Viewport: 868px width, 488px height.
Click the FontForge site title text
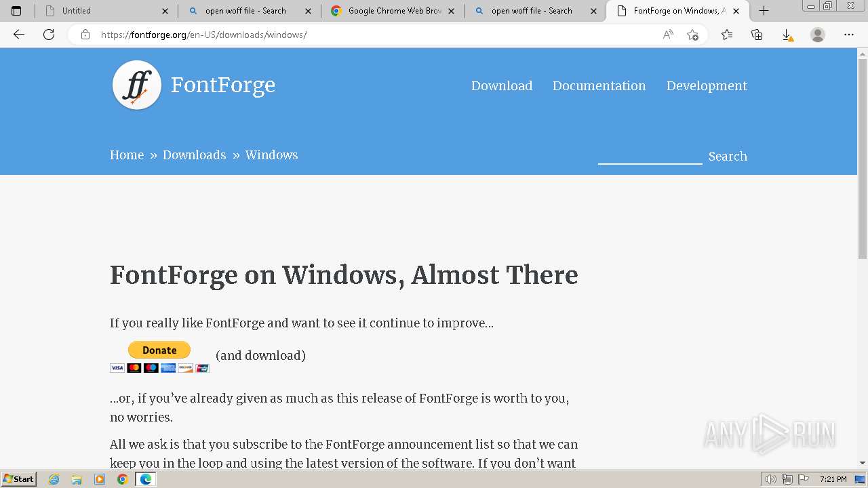tap(223, 85)
